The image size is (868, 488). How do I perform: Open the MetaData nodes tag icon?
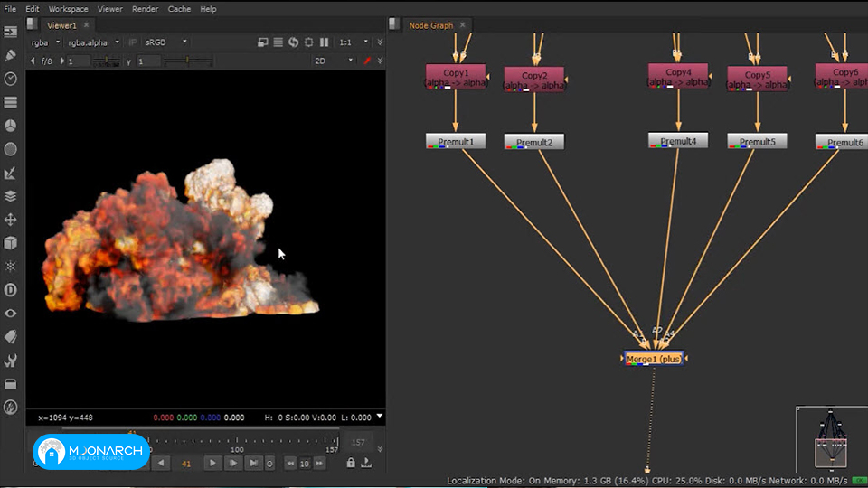coord(11,336)
